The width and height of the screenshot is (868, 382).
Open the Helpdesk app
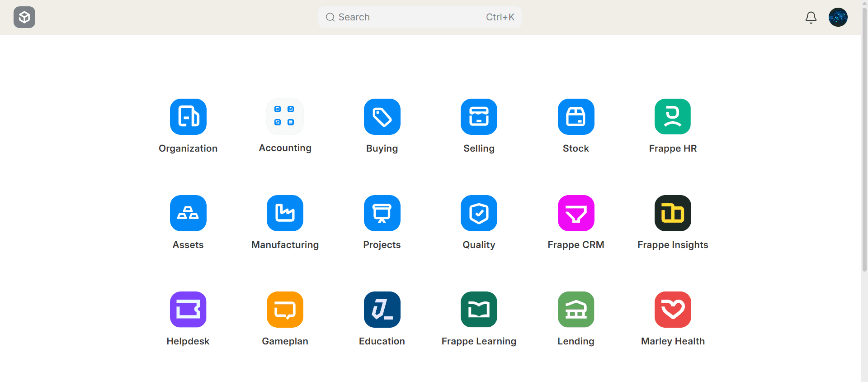pos(188,310)
